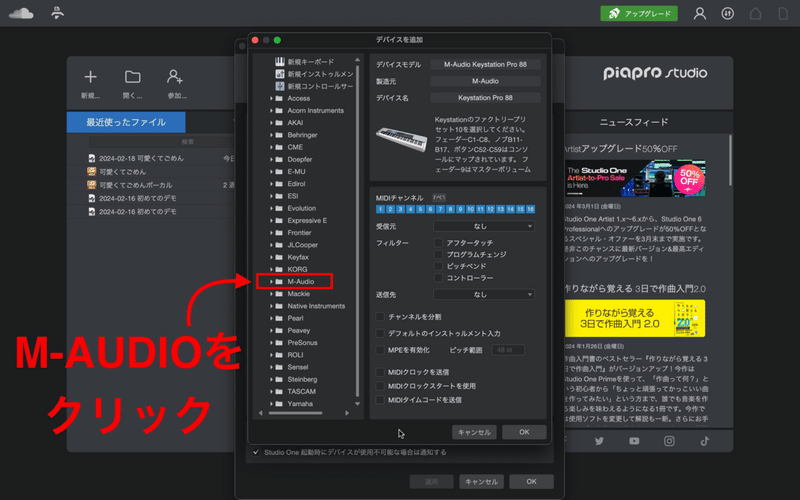Open the 送信先 dropdown
This screenshot has width=800, height=500.
coord(484,294)
